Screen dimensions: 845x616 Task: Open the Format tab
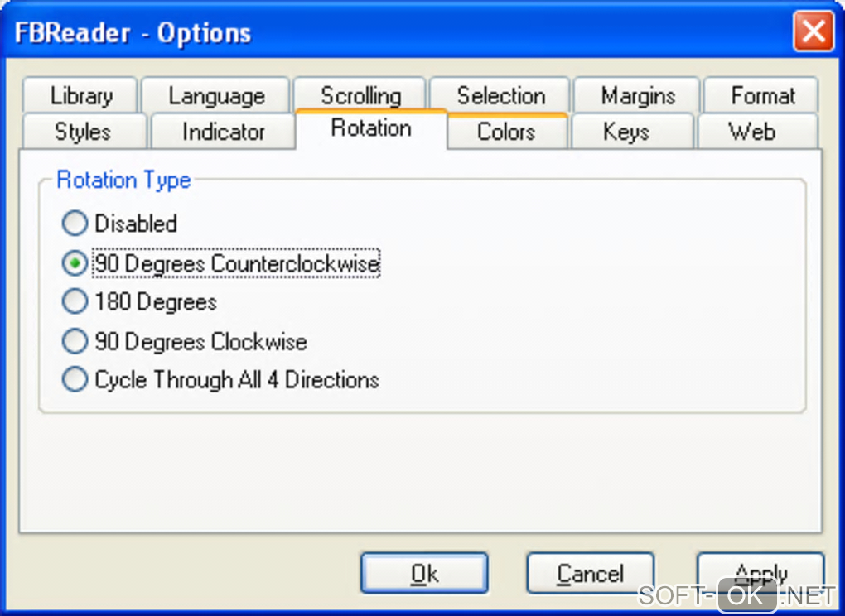tap(762, 96)
